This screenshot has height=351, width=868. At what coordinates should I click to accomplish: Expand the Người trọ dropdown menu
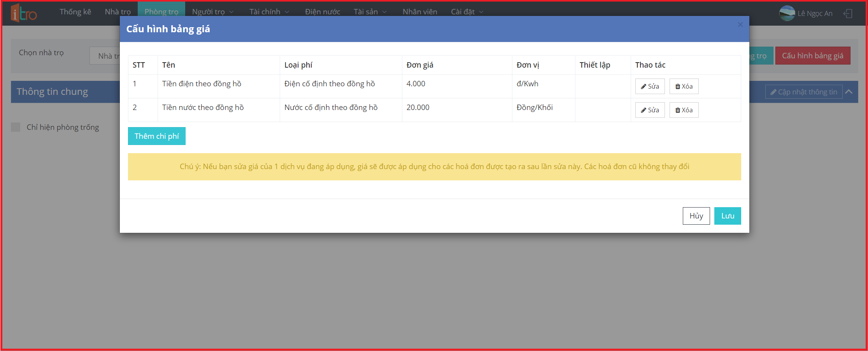pos(212,12)
